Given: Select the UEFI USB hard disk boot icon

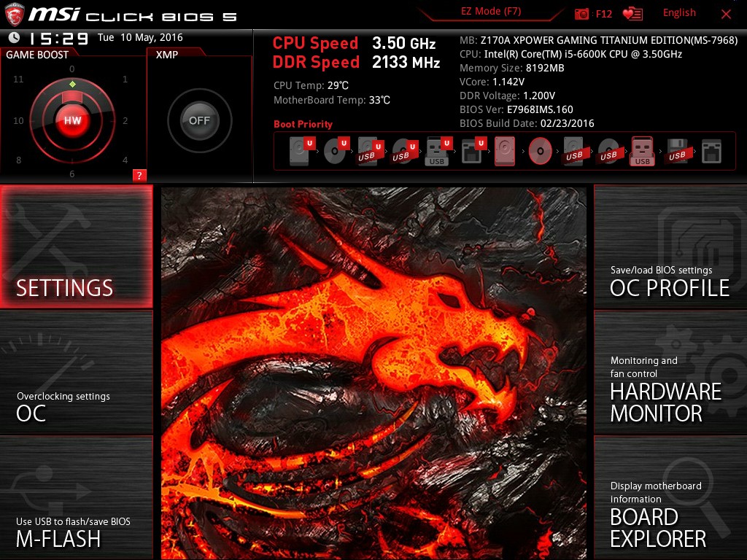Looking at the screenshot, I should pos(371,152).
